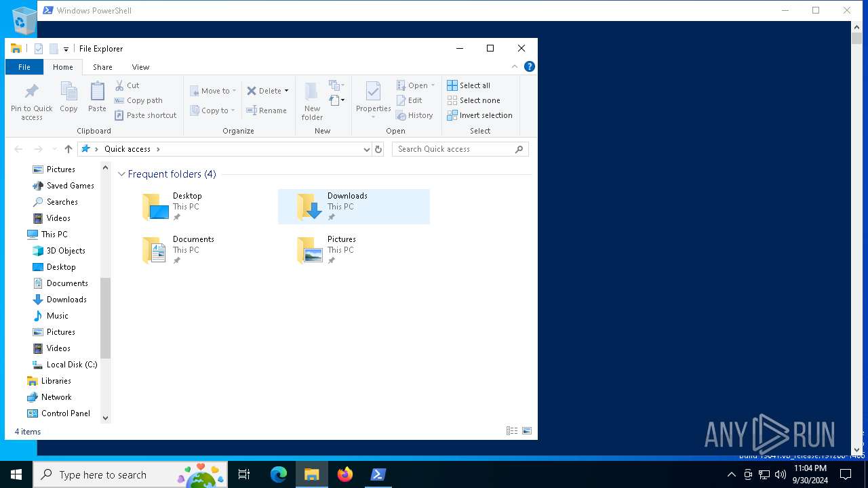Switch to the Share tab

(102, 67)
